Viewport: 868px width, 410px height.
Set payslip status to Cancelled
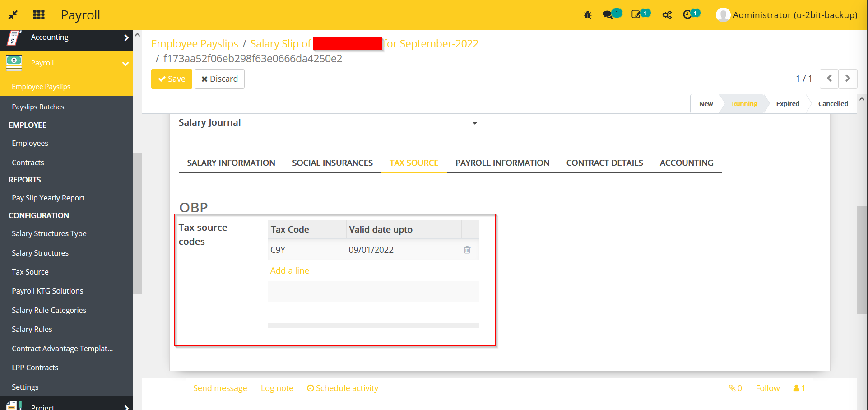click(x=832, y=103)
